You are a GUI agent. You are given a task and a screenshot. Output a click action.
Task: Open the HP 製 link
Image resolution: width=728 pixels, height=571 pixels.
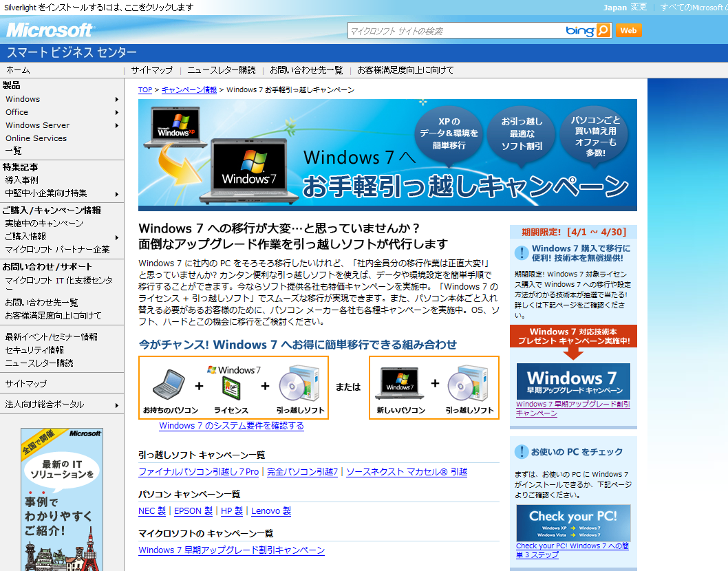click(x=232, y=510)
